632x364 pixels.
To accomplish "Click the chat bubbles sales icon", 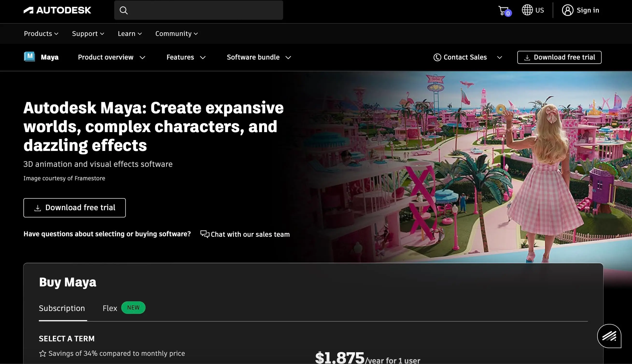I will point(204,234).
